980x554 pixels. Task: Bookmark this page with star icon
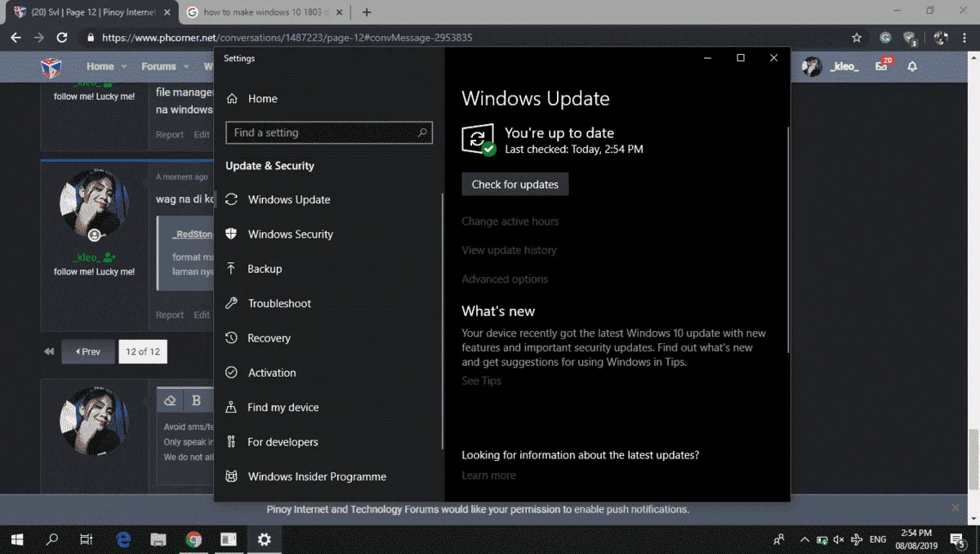(x=857, y=38)
